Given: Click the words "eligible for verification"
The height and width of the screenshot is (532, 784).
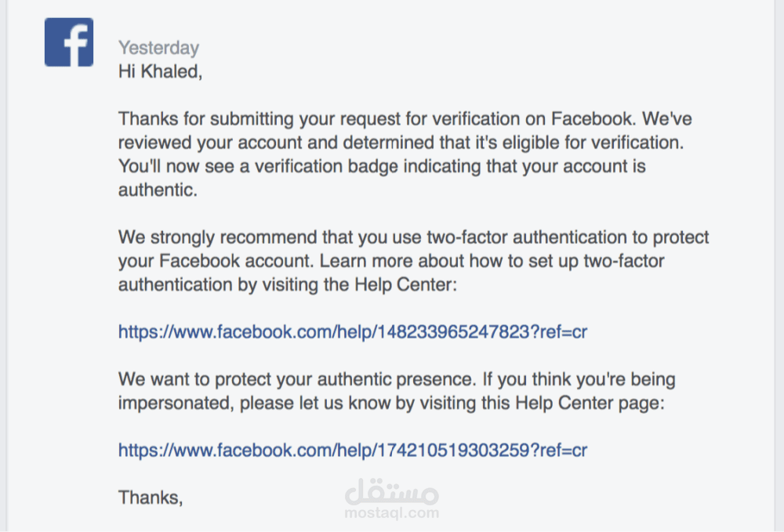Looking at the screenshot, I should coord(564,143).
